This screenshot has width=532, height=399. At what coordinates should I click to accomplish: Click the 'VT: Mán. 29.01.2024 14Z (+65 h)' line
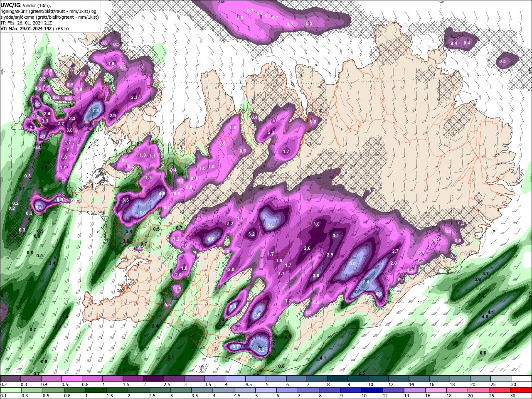coord(34,29)
